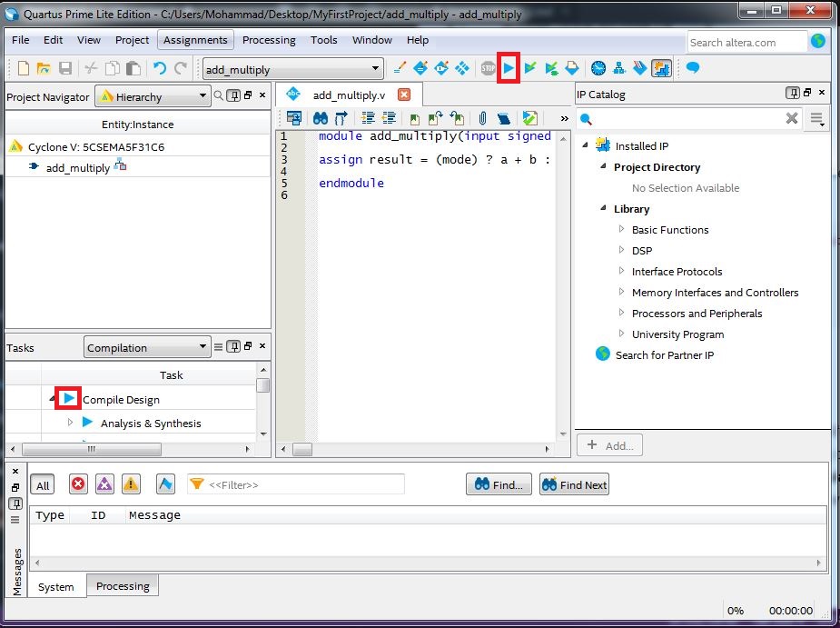The image size is (840, 628).
Task: Click the matching-braces icon in the editor toolbar
Action: 341,118
